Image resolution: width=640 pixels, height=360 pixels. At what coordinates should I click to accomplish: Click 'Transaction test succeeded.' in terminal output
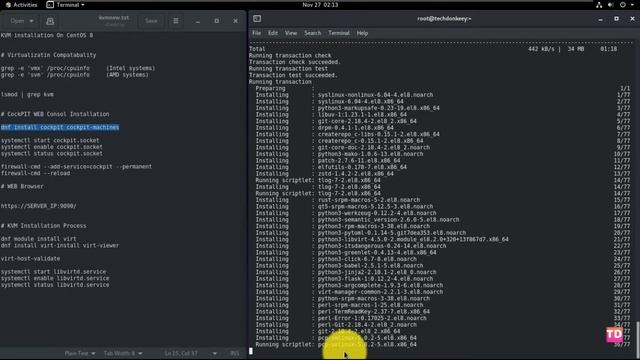(293, 75)
